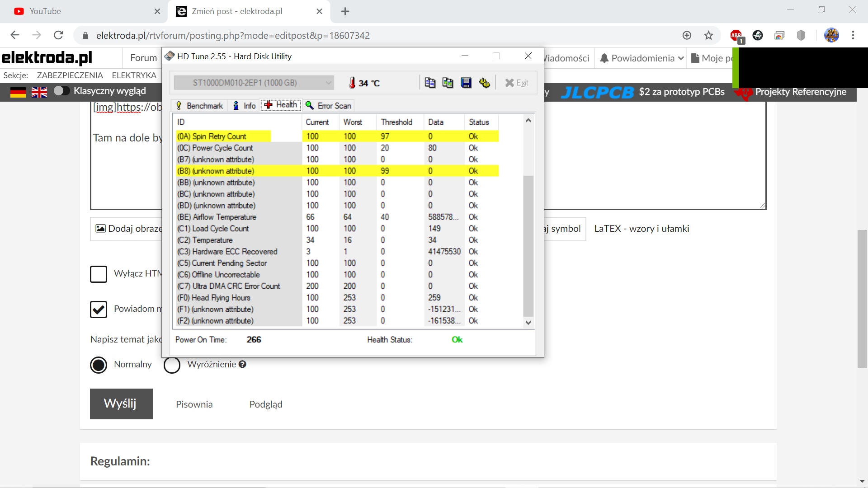Save screenshot with the floppy disk icon
Screen dimensions: 868x488
(x=466, y=83)
